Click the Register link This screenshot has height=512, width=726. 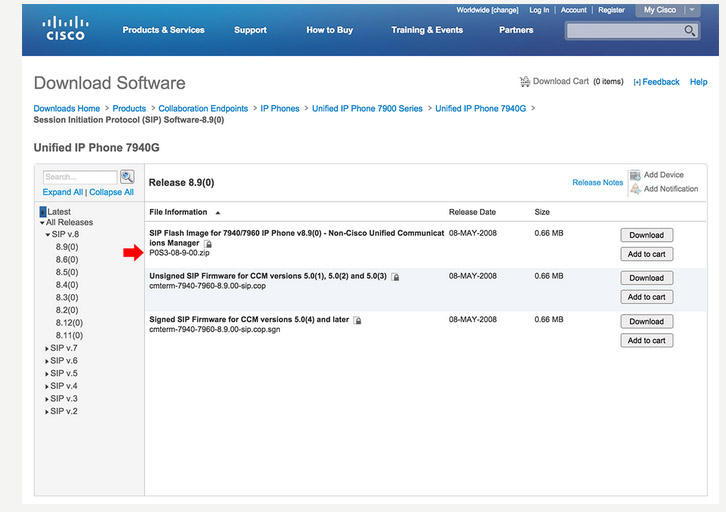611,10
